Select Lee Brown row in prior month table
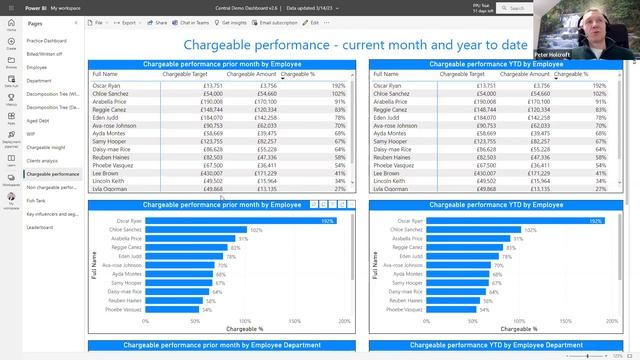640x360 pixels. tap(219, 173)
